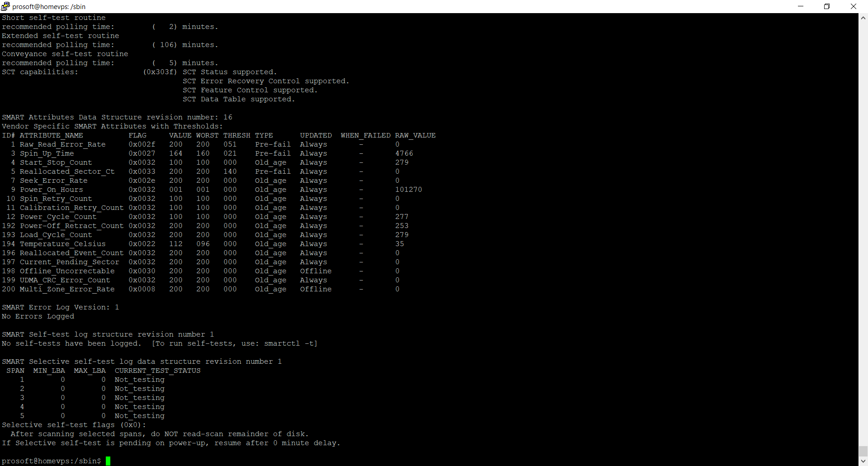This screenshot has width=868, height=466.
Task: Click the PuTTY icon in the title bar
Action: click(x=5, y=6)
